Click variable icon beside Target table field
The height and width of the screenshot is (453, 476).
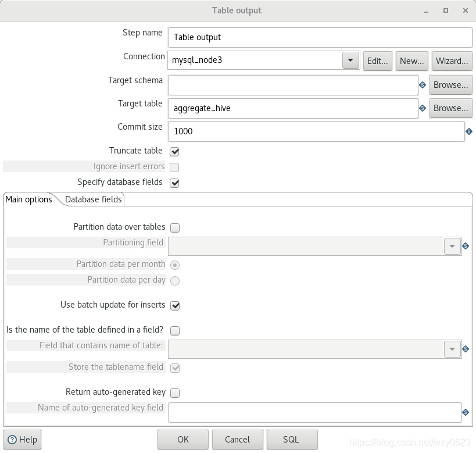(x=423, y=109)
